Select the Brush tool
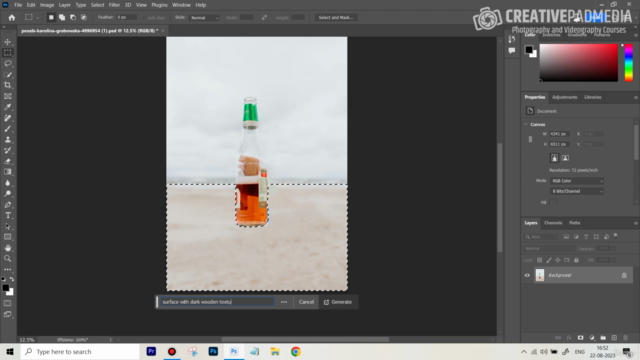This screenshot has width=640, height=360. pyautogui.click(x=8, y=129)
